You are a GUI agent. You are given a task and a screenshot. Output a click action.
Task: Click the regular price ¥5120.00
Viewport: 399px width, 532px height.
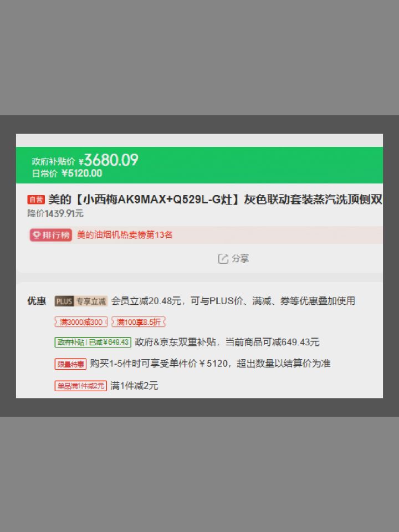(82, 173)
